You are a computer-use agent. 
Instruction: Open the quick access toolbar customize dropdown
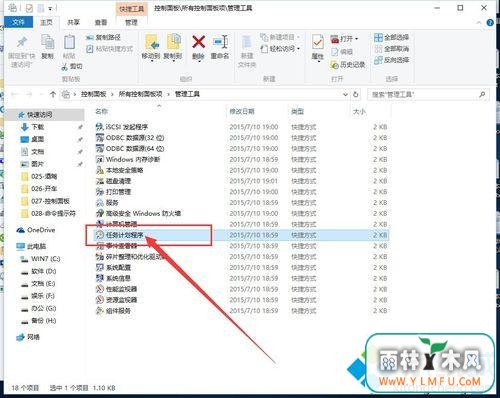(x=50, y=8)
